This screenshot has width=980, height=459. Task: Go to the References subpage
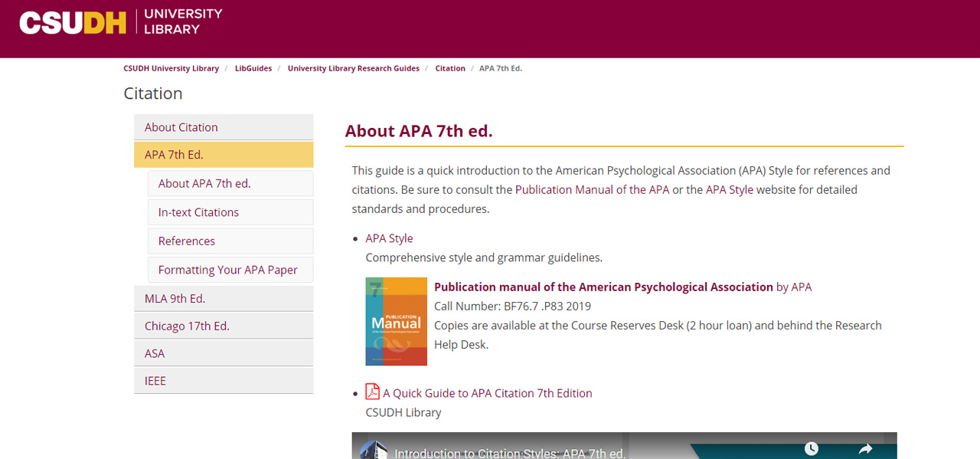point(230,241)
